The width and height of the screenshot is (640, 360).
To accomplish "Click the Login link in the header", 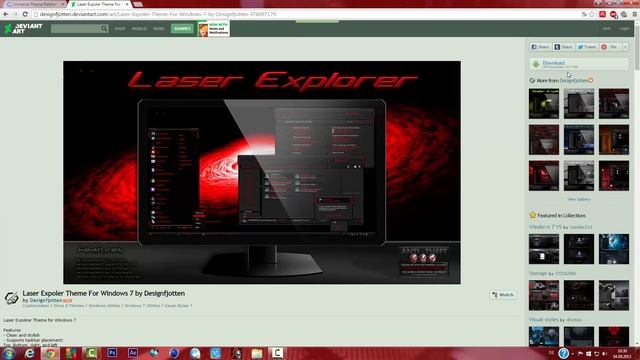I will pyautogui.click(x=624, y=29).
